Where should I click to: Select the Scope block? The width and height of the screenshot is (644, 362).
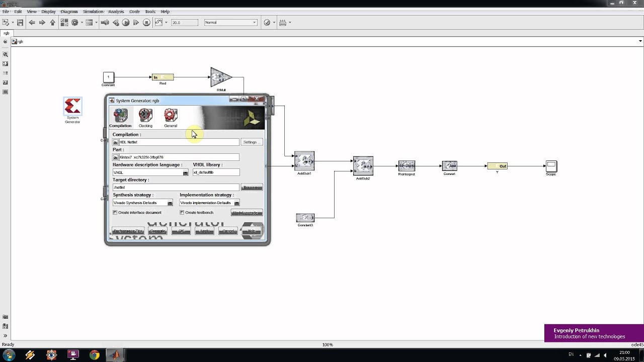[x=551, y=165]
